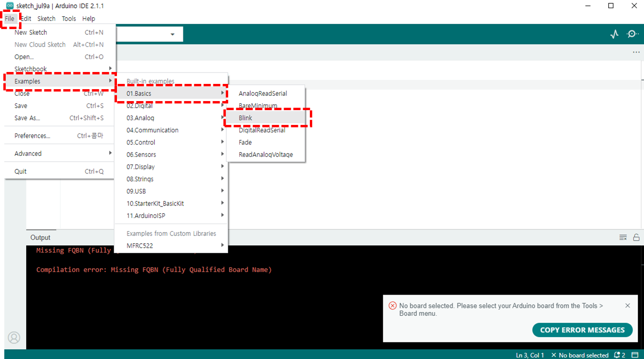
Task: Open the Sketch menu
Action: point(46,19)
